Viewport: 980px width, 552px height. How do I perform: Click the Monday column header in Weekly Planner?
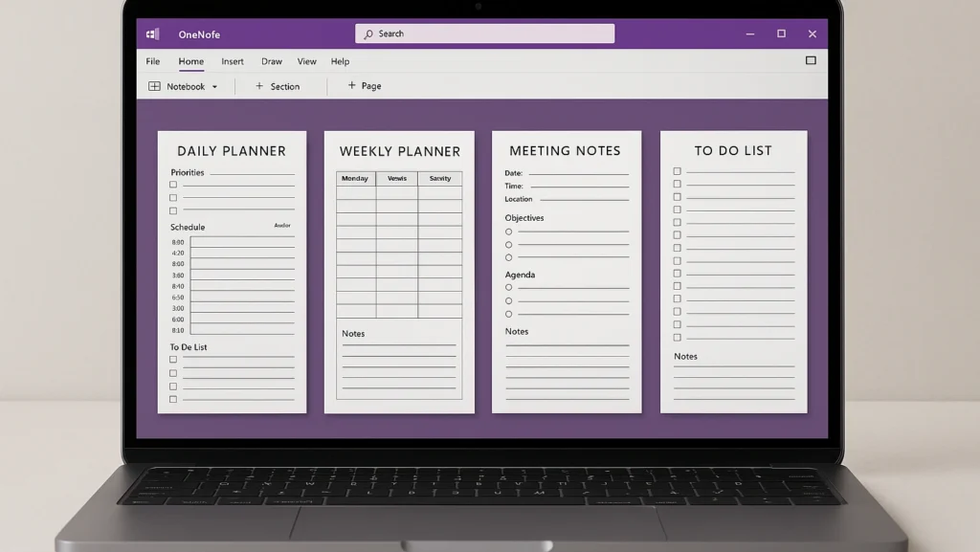point(354,178)
